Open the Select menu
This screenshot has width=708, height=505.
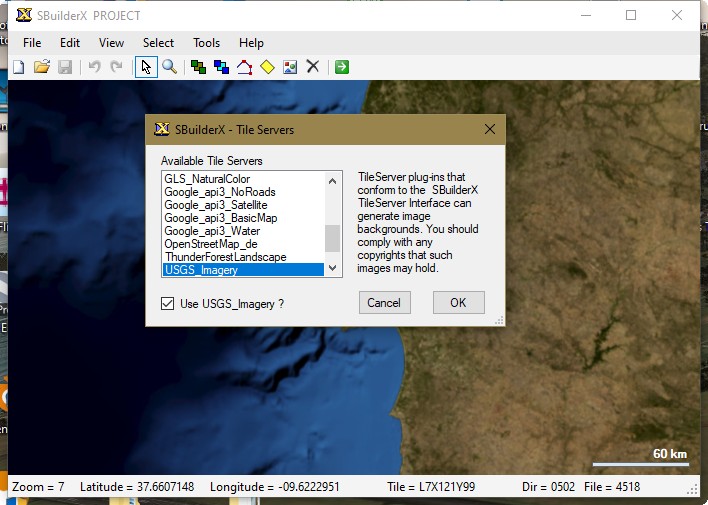(158, 43)
